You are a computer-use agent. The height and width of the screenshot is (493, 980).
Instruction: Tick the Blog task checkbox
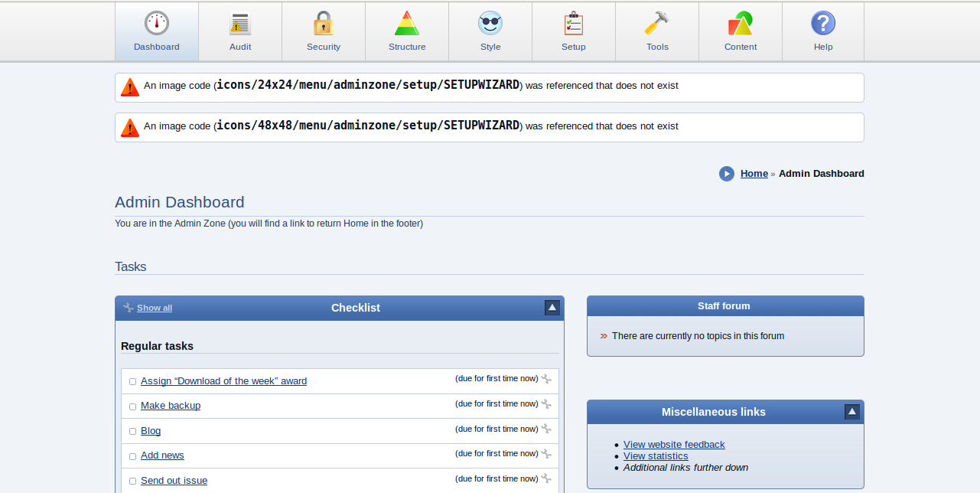pos(132,432)
